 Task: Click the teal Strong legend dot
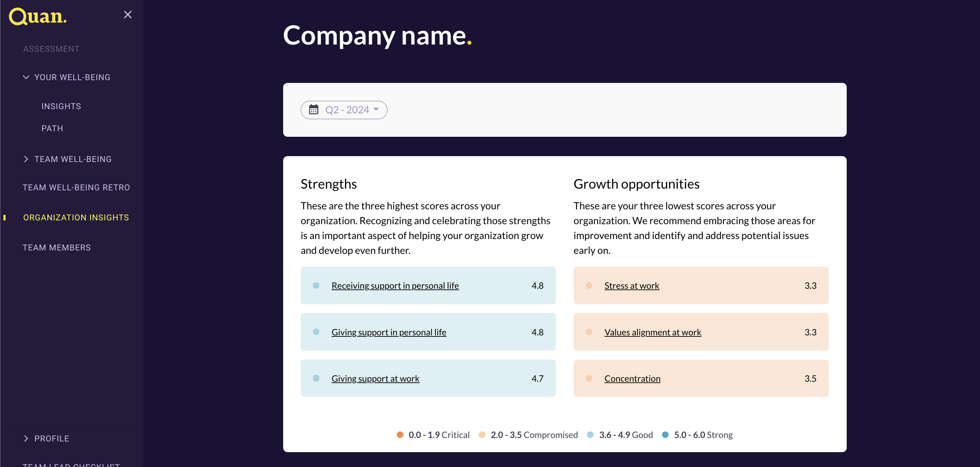pos(665,435)
